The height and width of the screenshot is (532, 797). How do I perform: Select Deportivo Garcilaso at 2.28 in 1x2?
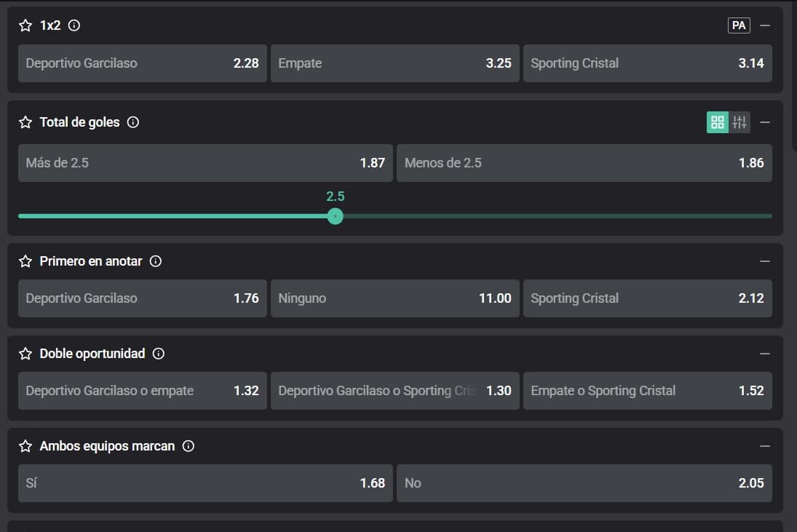(x=142, y=63)
